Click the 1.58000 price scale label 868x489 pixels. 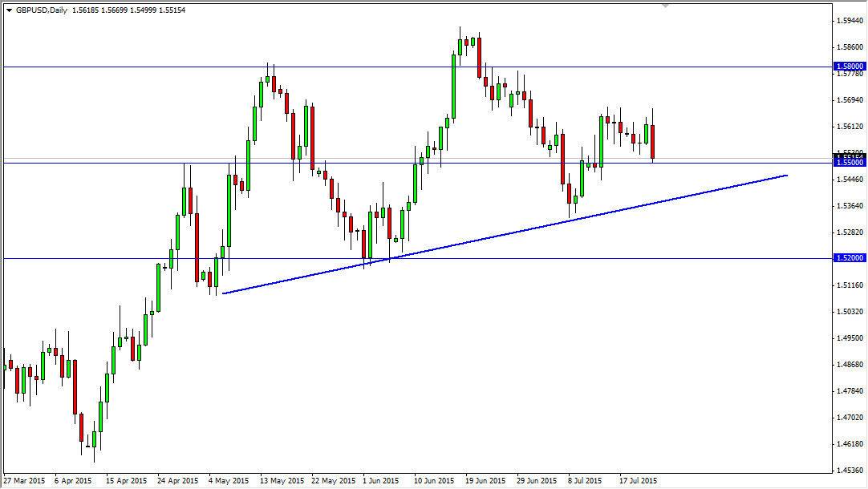point(849,67)
